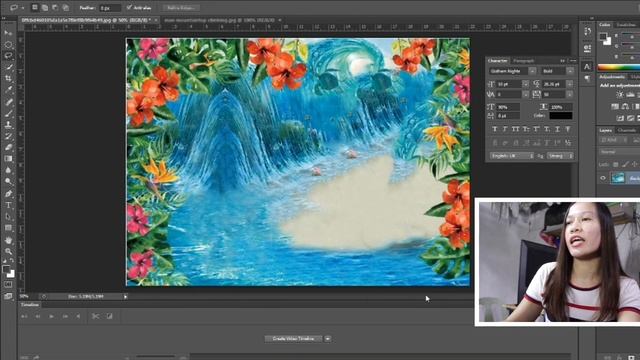Add a Brightness/Contrast adjustment
The image size is (640, 360).
pyautogui.click(x=620, y=95)
